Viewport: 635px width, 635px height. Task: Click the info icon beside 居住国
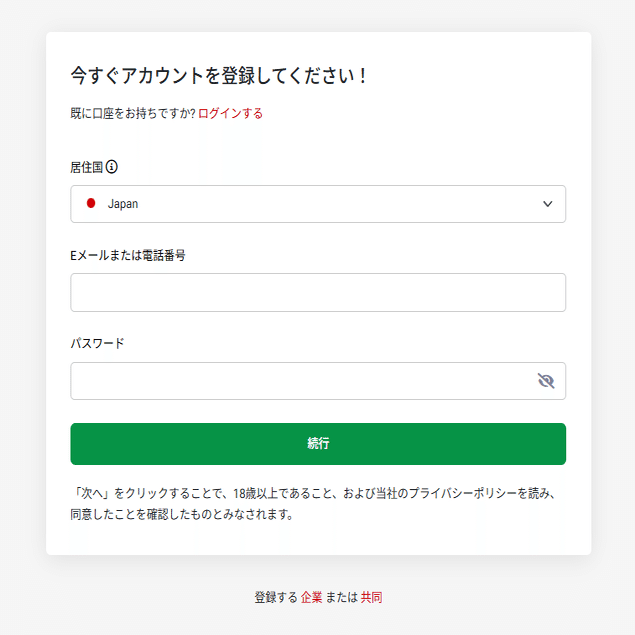[x=112, y=167]
